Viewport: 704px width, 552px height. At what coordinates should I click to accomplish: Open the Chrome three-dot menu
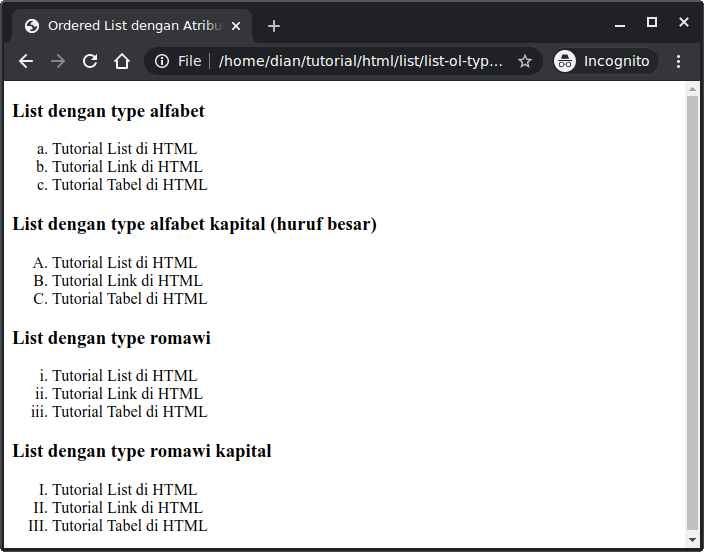click(679, 61)
